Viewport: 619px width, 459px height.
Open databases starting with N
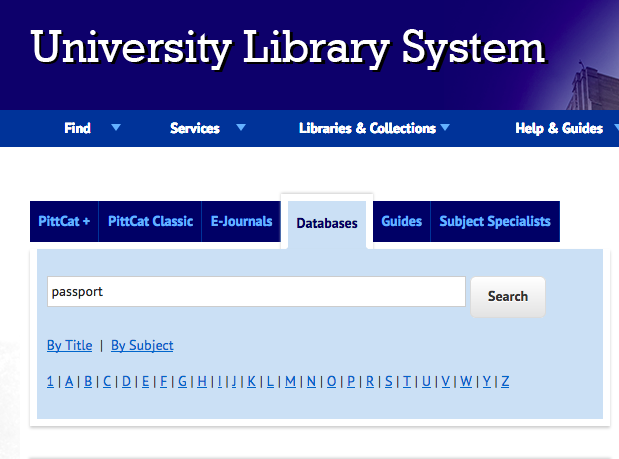pos(311,381)
